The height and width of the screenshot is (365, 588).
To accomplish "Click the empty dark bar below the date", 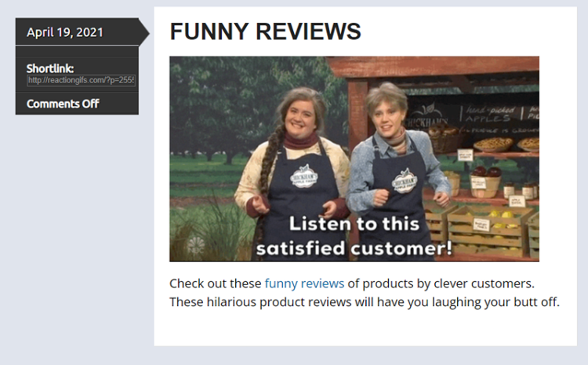I will point(77,52).
